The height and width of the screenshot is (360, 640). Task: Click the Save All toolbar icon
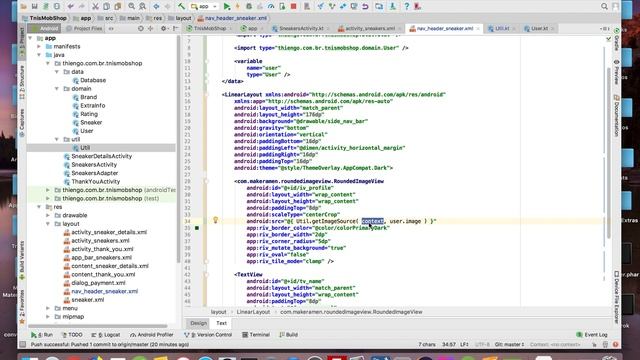pos(35,7)
